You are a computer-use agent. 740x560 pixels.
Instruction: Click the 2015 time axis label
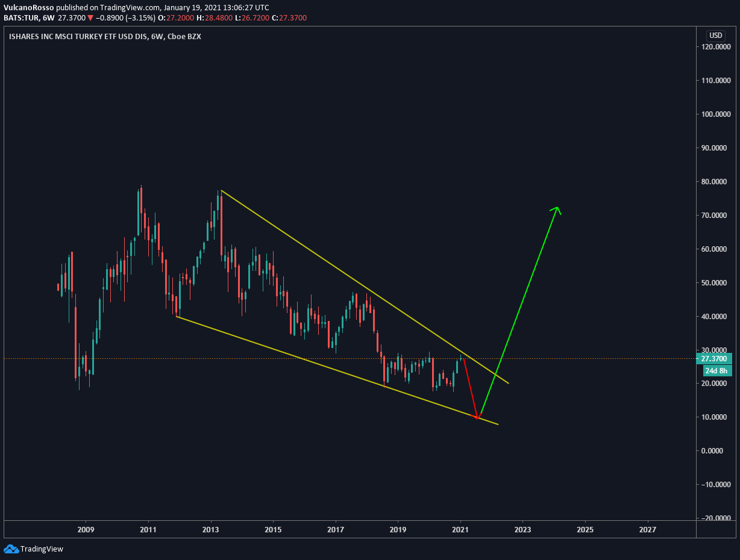(x=273, y=530)
